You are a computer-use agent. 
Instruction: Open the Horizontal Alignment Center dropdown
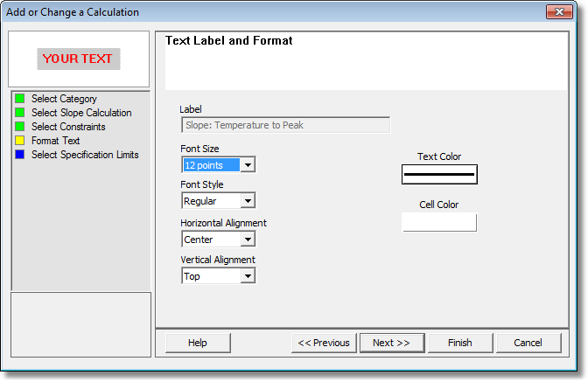(248, 239)
